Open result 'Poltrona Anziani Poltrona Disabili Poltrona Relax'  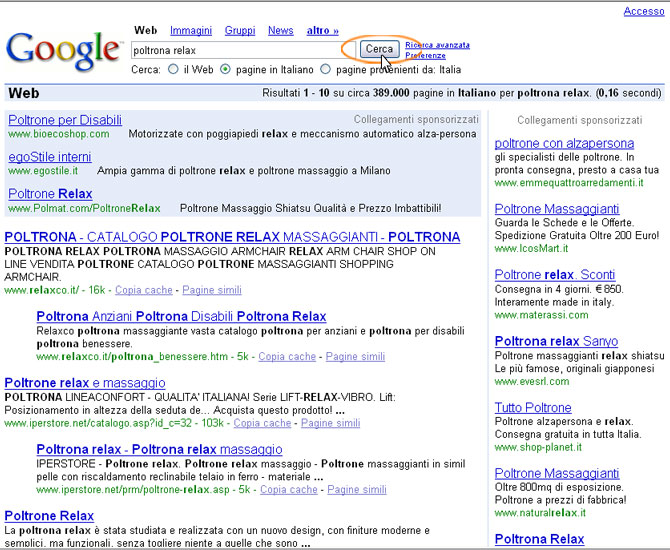[x=181, y=316]
